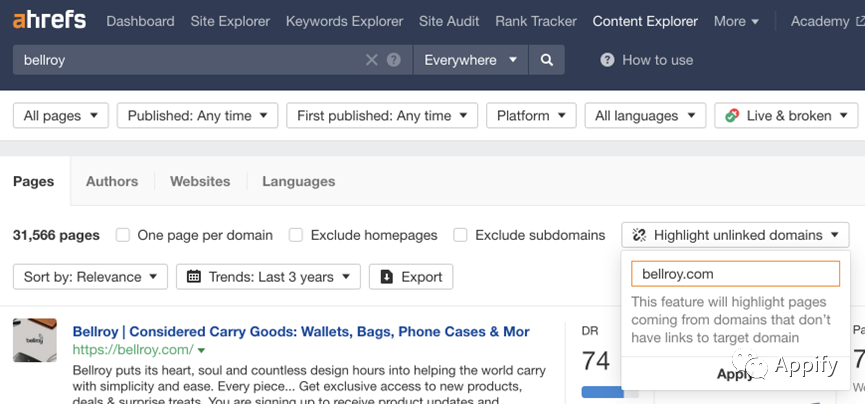Open the Live & broken dropdown
Viewport: 865px width, 404px height.
tap(786, 115)
